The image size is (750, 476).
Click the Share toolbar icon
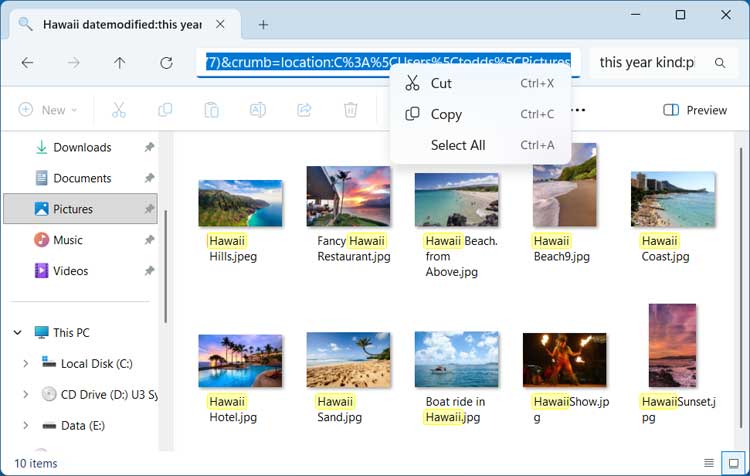[x=304, y=110]
